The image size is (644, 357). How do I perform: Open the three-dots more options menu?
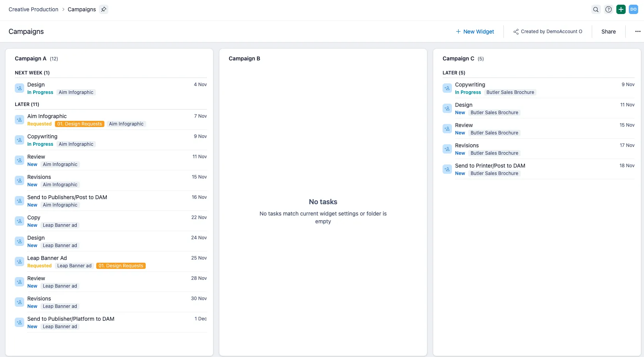638,32
